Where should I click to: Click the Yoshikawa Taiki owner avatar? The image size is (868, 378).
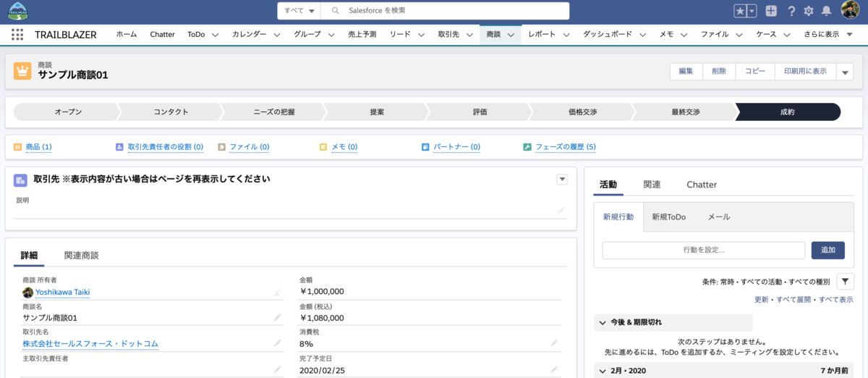(27, 293)
